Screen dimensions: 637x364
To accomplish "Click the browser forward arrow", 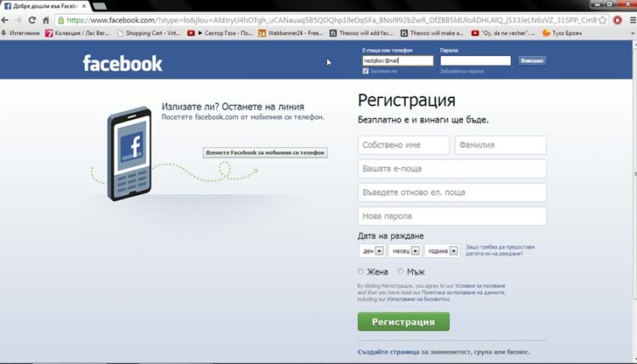I will coord(20,19).
